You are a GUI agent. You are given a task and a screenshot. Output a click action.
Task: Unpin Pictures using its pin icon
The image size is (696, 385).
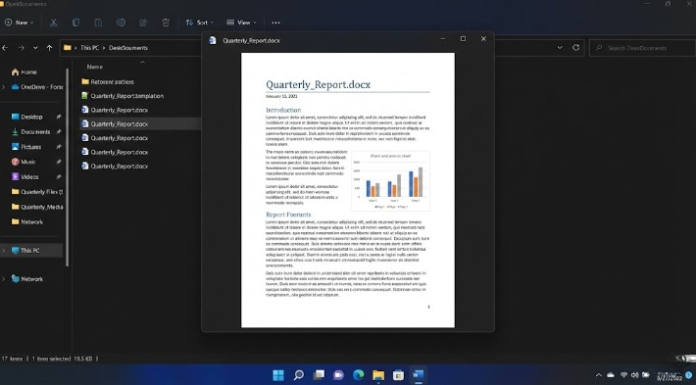[x=59, y=147]
